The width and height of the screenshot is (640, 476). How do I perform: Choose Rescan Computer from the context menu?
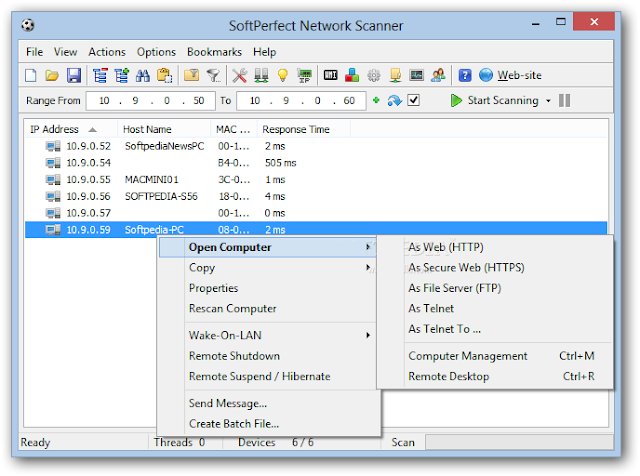[x=268, y=309]
